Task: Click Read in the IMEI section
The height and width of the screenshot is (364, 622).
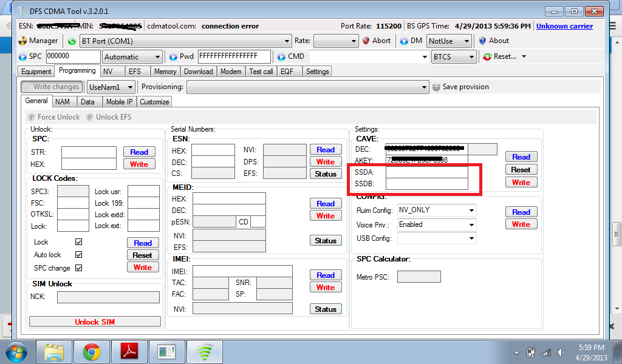Action: click(x=326, y=275)
